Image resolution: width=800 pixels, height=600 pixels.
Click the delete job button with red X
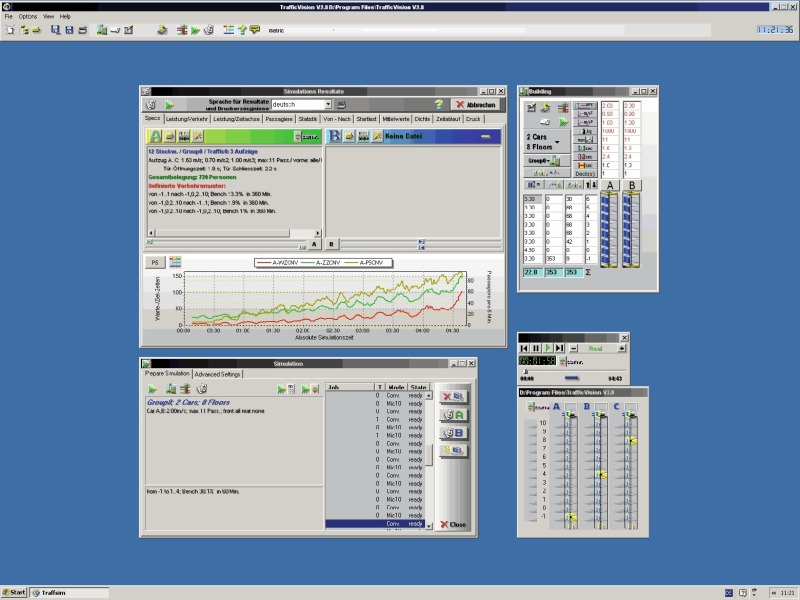coord(453,396)
